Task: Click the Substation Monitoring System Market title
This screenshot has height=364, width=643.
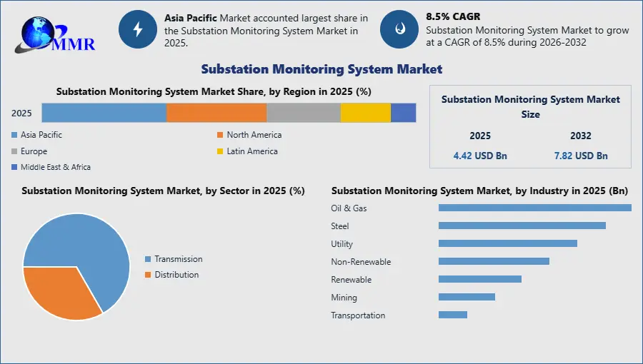Action: (x=321, y=69)
